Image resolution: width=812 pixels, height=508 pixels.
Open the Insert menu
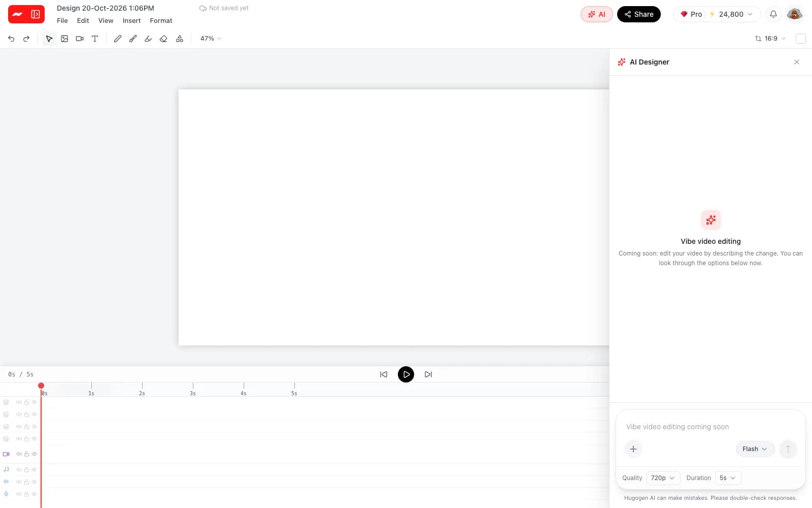[131, 21]
